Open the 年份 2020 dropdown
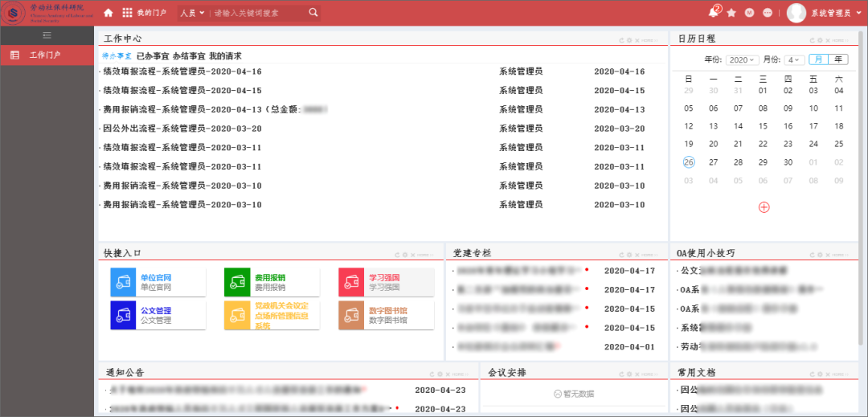Viewport: 868px width, 417px height. tap(743, 59)
